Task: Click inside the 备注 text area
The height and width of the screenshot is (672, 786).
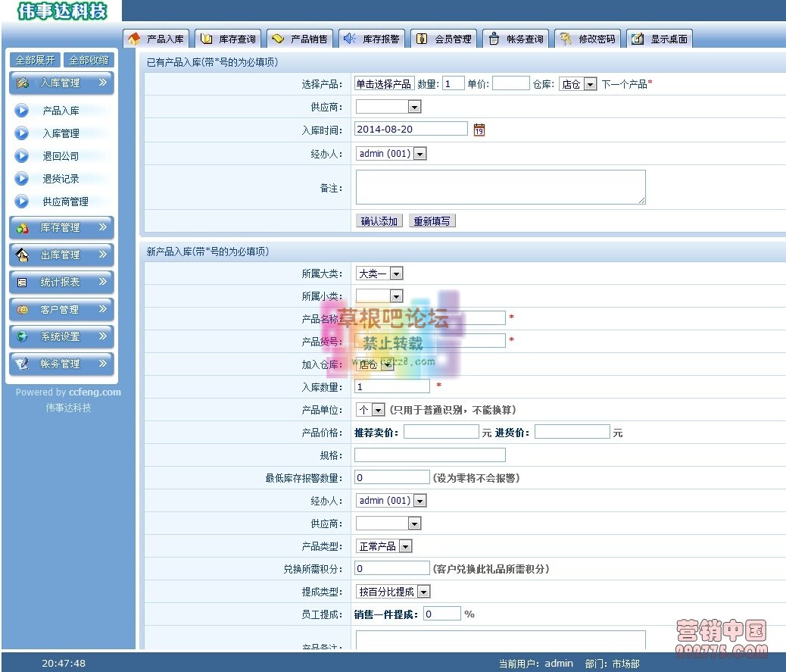Action: [x=500, y=186]
